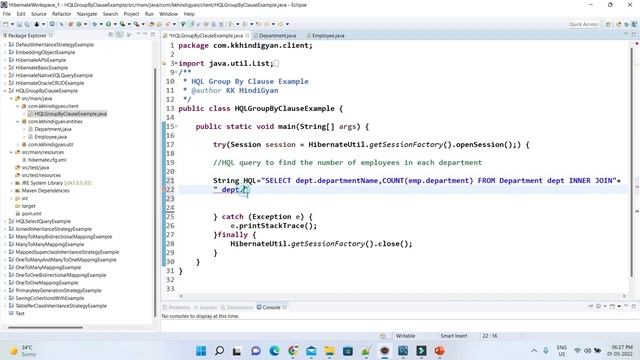Open Microsoft Edge from taskbar

(x=274, y=351)
